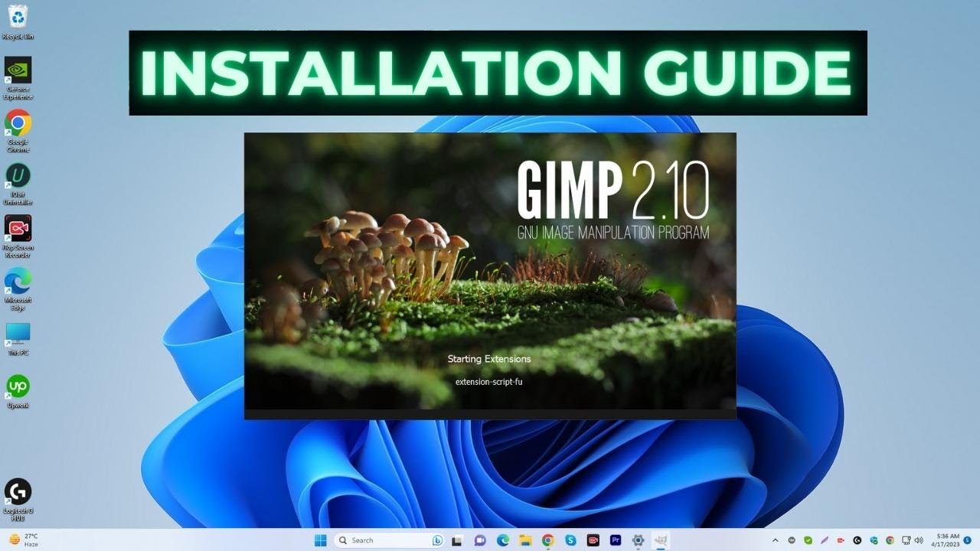Open This PC desktop icon
Viewport: 980px width, 551px height.
pos(18,339)
